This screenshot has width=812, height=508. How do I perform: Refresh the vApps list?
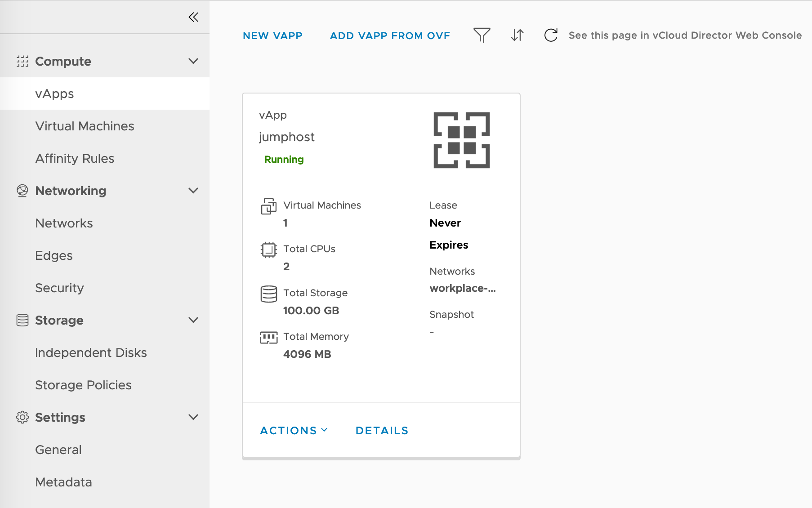tap(550, 35)
